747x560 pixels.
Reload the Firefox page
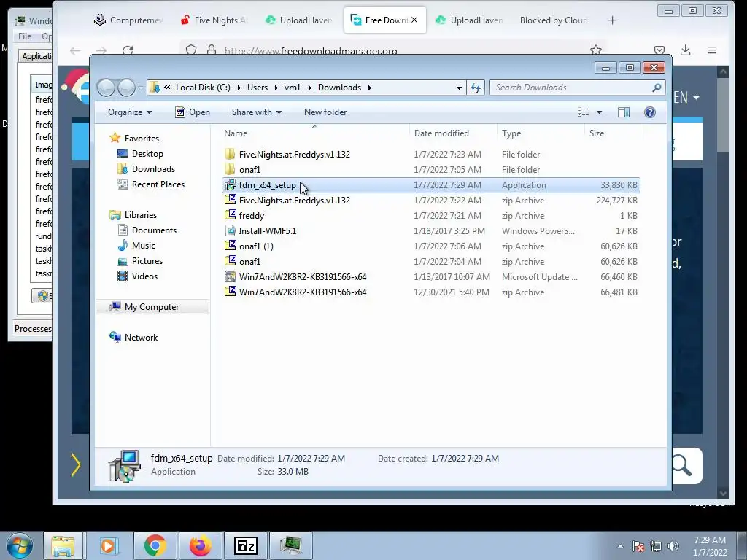(x=127, y=50)
